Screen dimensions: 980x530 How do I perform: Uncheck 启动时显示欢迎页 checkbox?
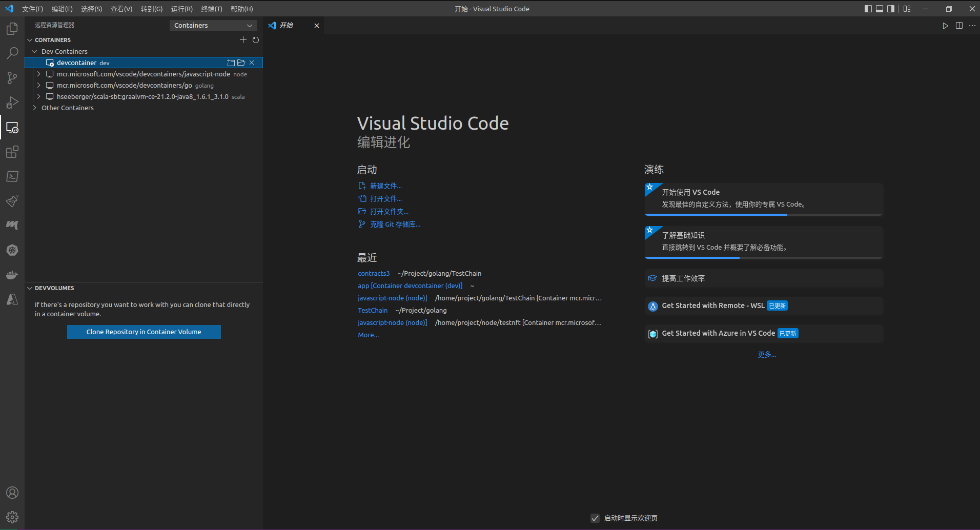tap(595, 518)
